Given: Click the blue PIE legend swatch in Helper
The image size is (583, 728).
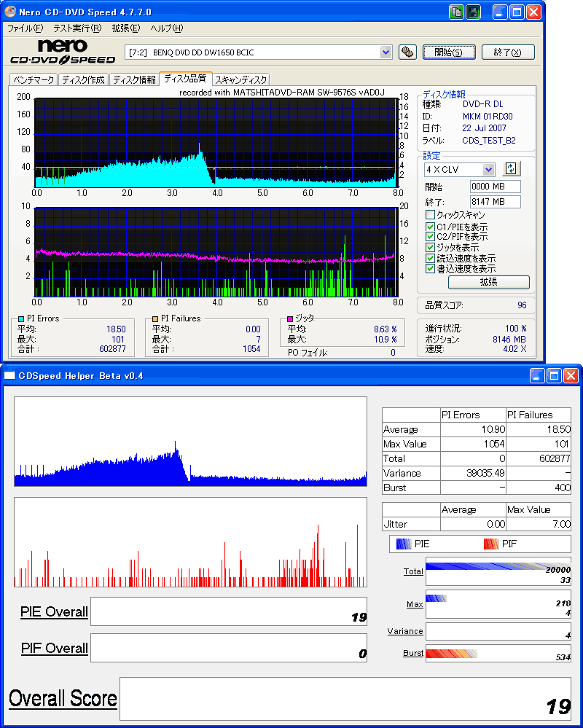Looking at the screenshot, I should [x=404, y=544].
